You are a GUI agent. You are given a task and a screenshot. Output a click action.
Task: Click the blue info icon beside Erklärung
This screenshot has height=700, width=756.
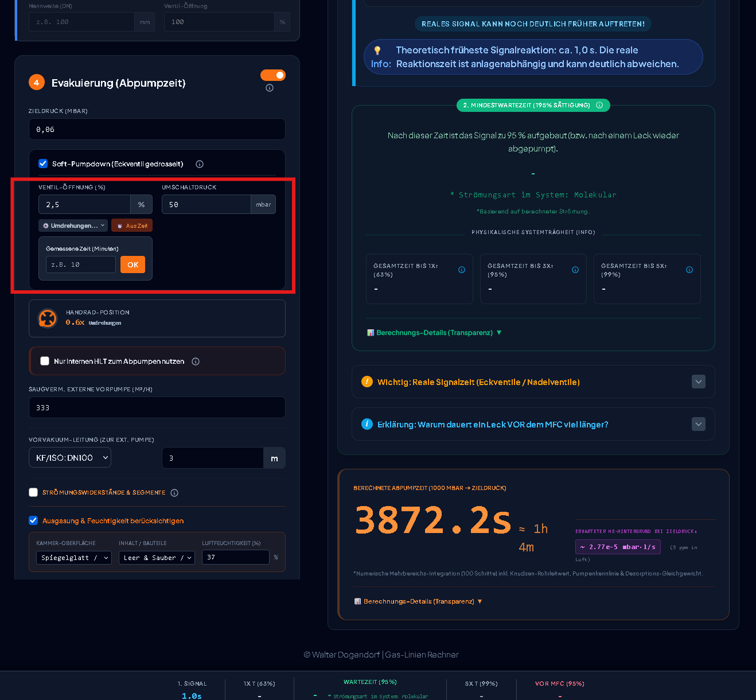tap(367, 424)
